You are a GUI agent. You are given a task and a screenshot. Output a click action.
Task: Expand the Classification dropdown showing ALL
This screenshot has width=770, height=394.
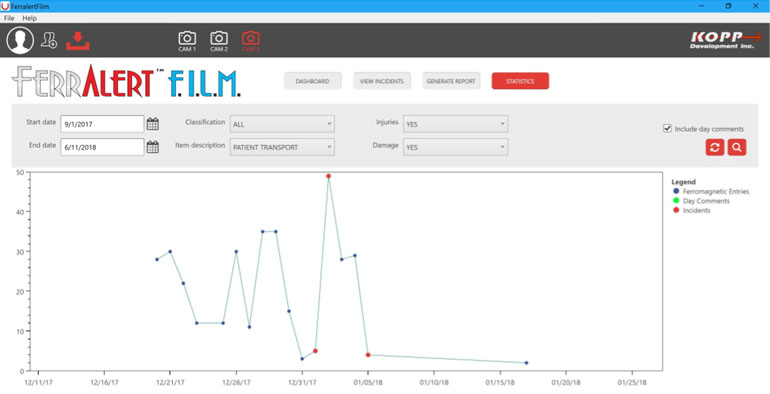click(x=282, y=124)
